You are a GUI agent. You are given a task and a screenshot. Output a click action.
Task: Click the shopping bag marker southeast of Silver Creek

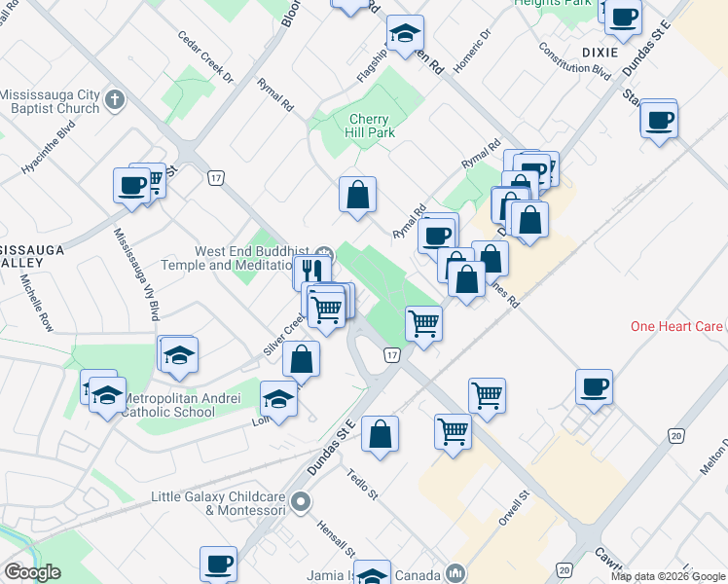tap(302, 359)
